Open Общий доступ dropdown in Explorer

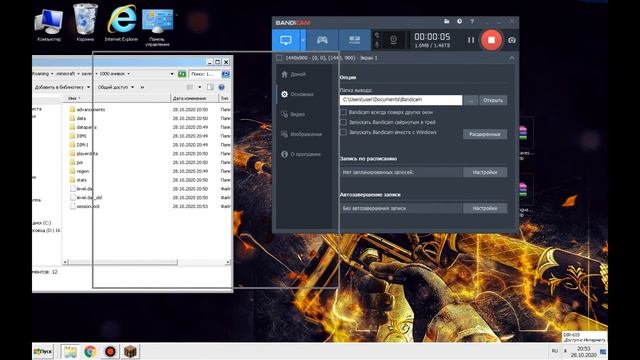116,87
